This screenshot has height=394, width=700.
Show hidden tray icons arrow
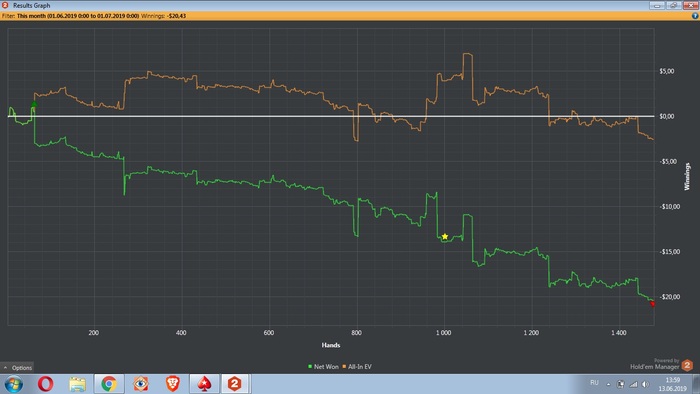pos(608,384)
